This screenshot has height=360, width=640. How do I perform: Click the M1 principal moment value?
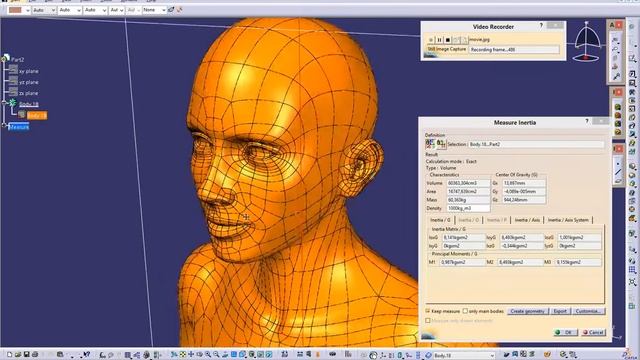tap(462, 262)
